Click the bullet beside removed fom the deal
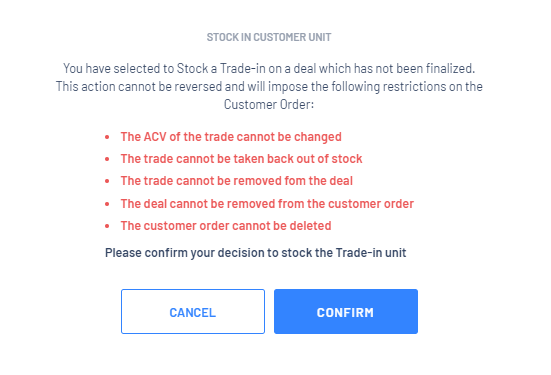 pos(107,181)
